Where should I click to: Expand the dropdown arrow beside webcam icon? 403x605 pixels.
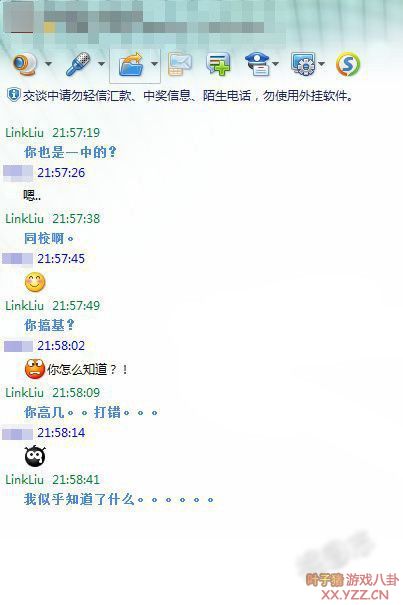pyautogui.click(x=48, y=64)
